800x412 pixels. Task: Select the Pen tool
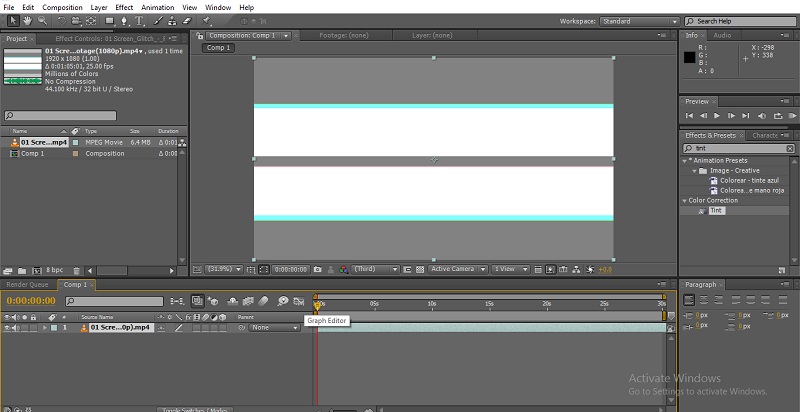[x=124, y=21]
